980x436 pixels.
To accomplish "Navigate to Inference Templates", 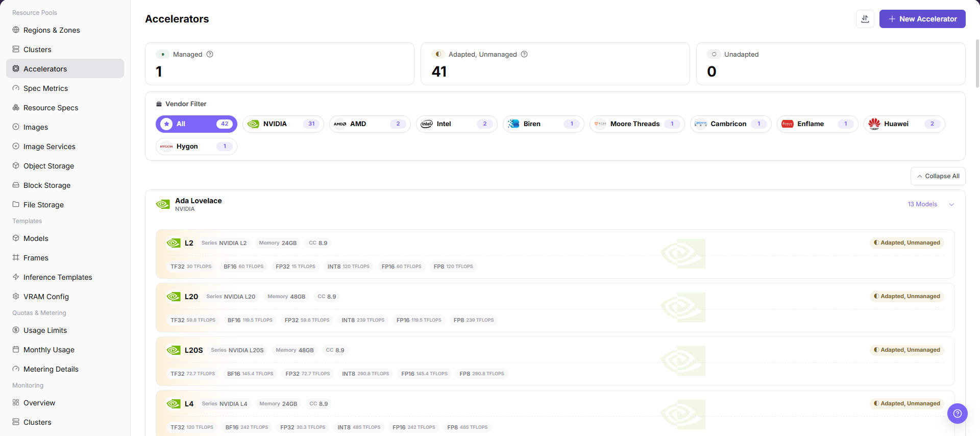I will [x=65, y=277].
